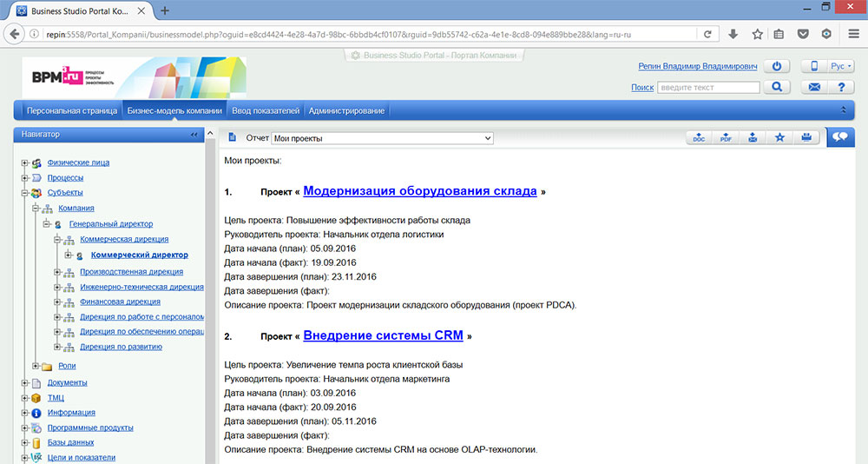Expand the Документы tree node
This screenshot has width=868, height=464.
click(x=25, y=383)
